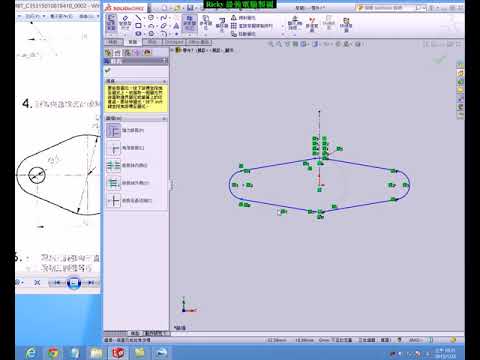Screen dimensions: 480x360
Task: Open the first ribbon tab
Action: tap(113, 42)
